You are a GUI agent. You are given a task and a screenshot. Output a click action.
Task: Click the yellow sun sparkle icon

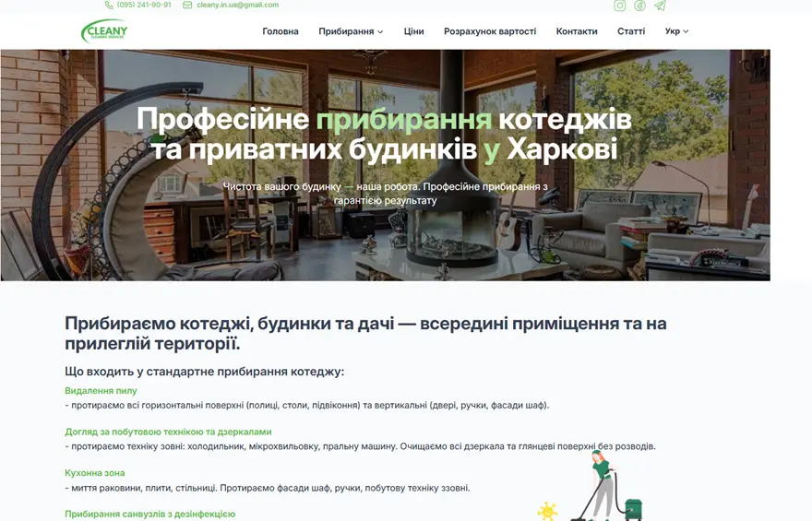click(x=547, y=510)
